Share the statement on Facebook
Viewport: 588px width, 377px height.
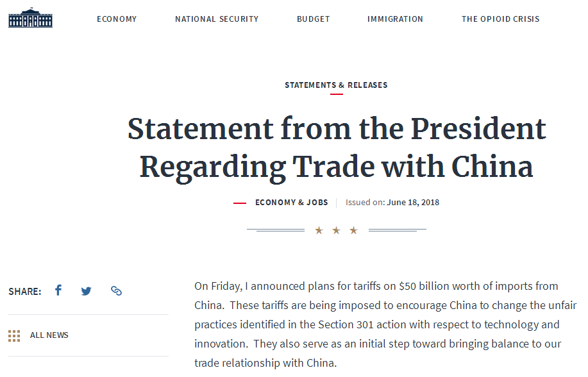coord(58,290)
